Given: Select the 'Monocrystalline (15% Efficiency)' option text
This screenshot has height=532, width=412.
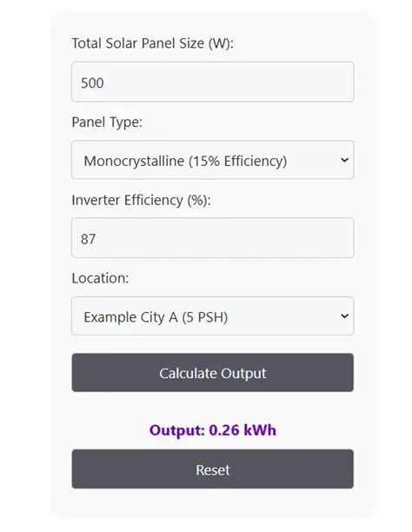Looking at the screenshot, I should pos(185,161).
